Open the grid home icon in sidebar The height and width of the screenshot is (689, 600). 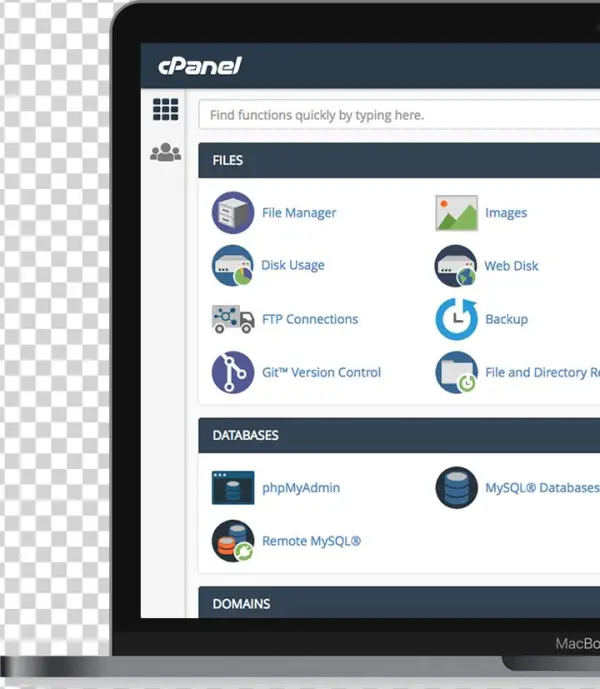[x=165, y=110]
